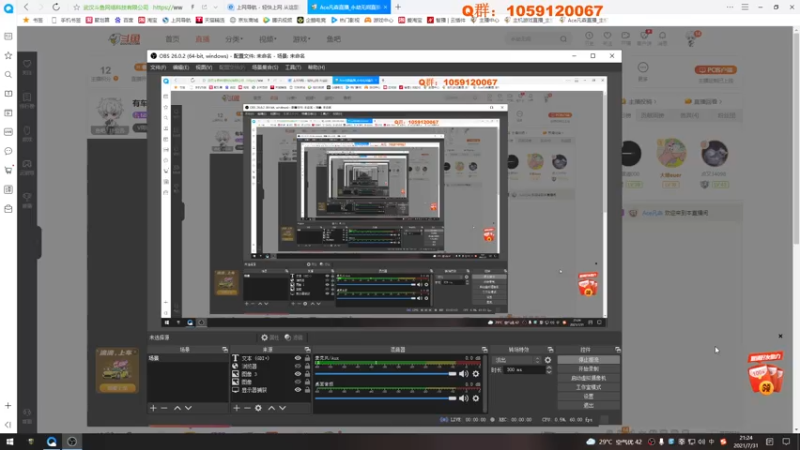Image resolution: width=800 pixels, height=450 pixels.
Task: Lock the 显示器捕获 source
Action: [x=307, y=390]
